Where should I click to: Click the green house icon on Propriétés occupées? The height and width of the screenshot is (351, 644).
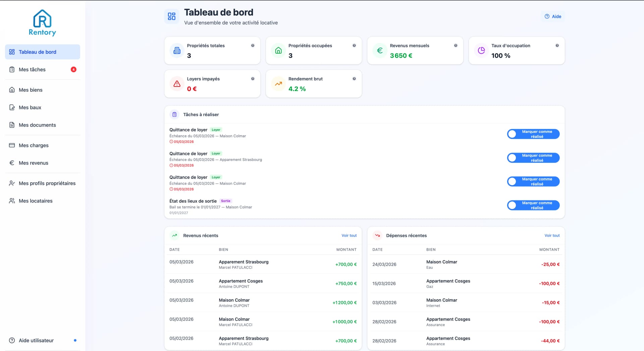[x=278, y=50]
